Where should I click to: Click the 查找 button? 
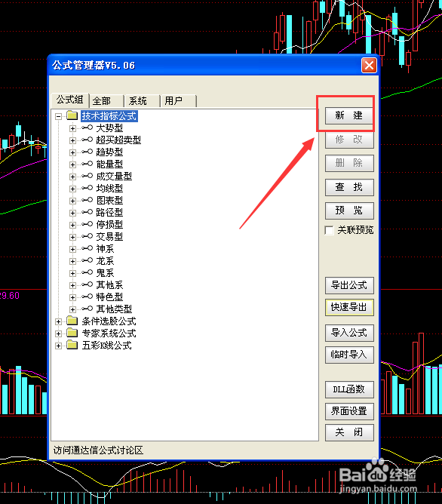(349, 187)
